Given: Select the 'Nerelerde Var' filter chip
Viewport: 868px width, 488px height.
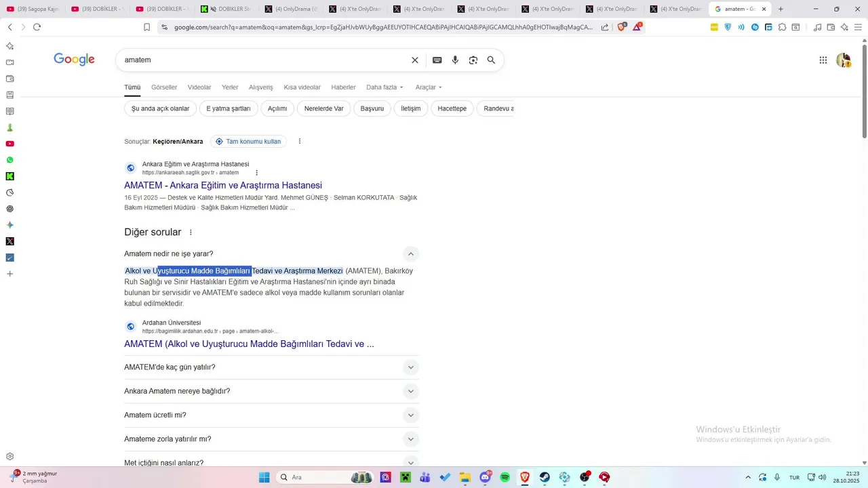Looking at the screenshot, I should pyautogui.click(x=324, y=108).
